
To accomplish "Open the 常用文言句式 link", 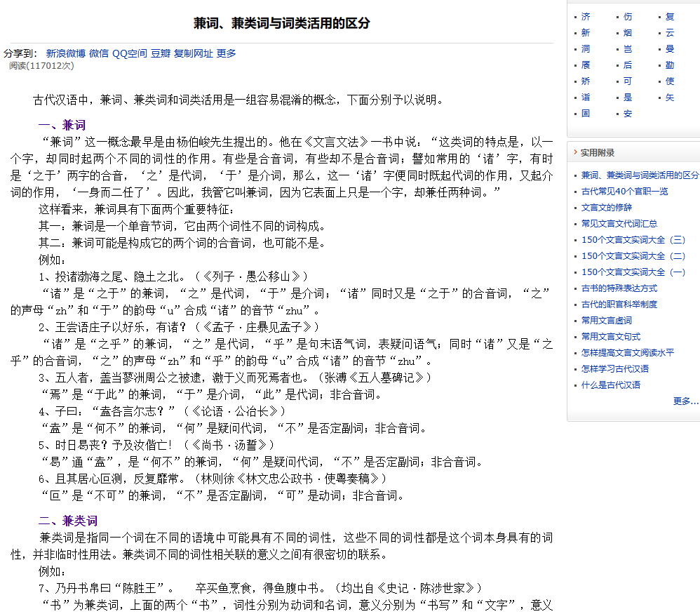I will pyautogui.click(x=611, y=337).
